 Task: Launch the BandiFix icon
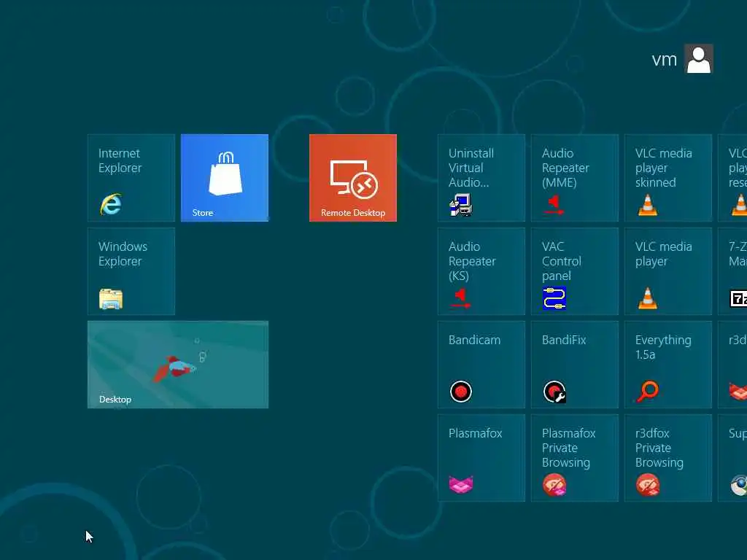(x=554, y=392)
